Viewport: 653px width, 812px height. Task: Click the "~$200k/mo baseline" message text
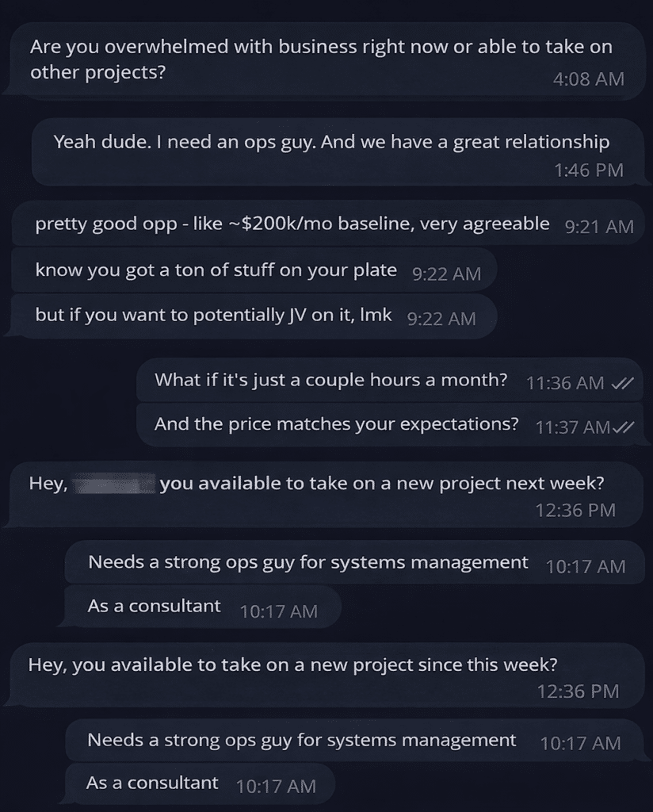tap(292, 224)
